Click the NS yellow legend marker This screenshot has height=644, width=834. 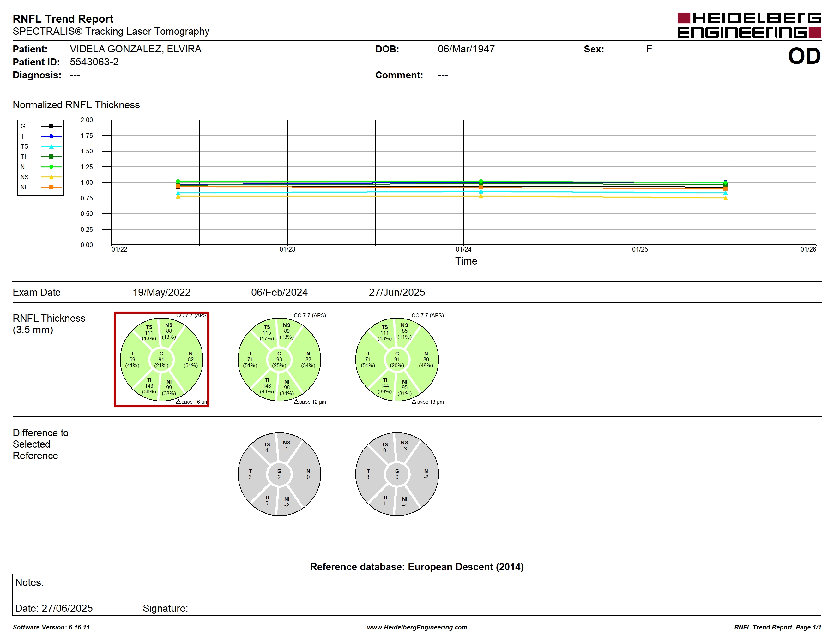click(51, 177)
